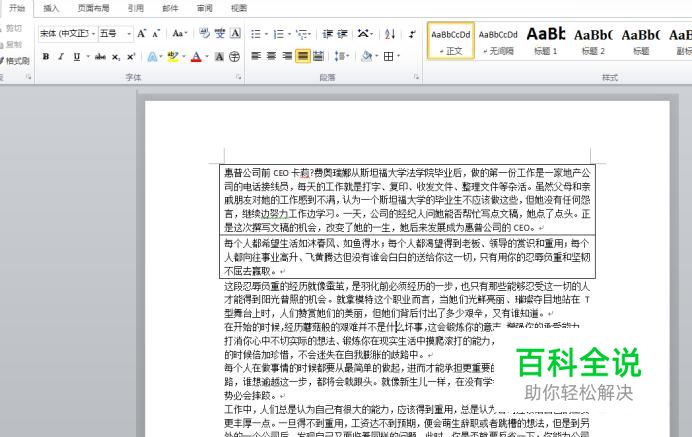Apply numbered list icon
The height and width of the screenshot is (437, 692).
coord(278,34)
